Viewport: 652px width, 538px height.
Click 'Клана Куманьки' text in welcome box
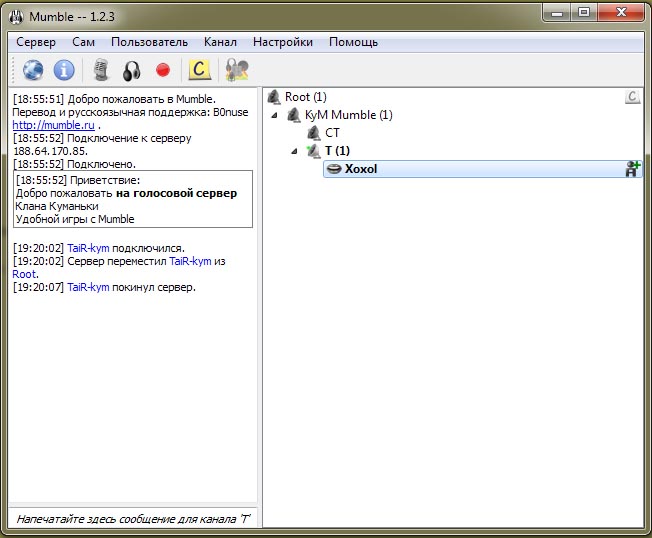[x=57, y=206]
